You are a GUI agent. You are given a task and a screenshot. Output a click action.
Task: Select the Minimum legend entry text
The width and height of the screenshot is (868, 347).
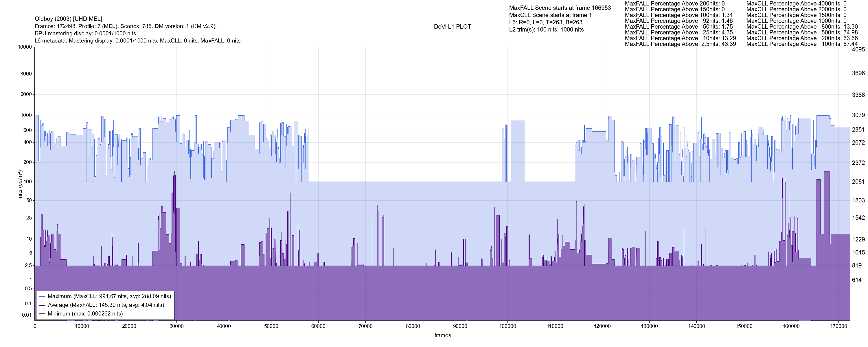click(x=85, y=314)
